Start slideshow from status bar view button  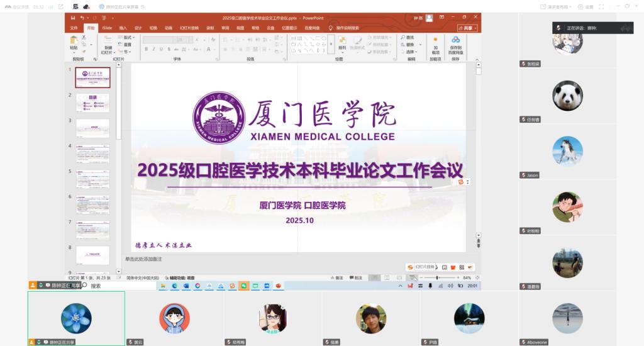point(412,278)
